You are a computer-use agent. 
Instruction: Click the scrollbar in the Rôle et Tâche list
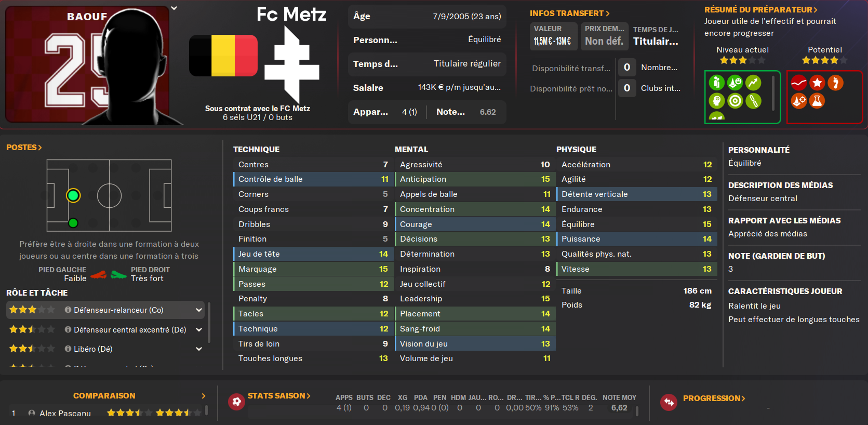(209, 322)
